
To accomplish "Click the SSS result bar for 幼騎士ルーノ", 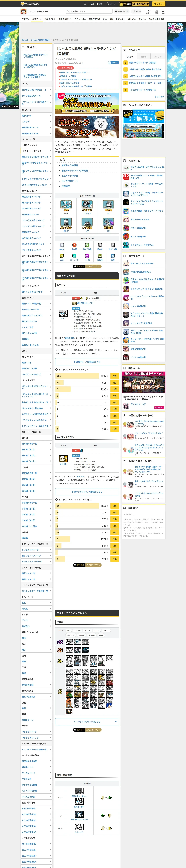I will click(83, 376).
